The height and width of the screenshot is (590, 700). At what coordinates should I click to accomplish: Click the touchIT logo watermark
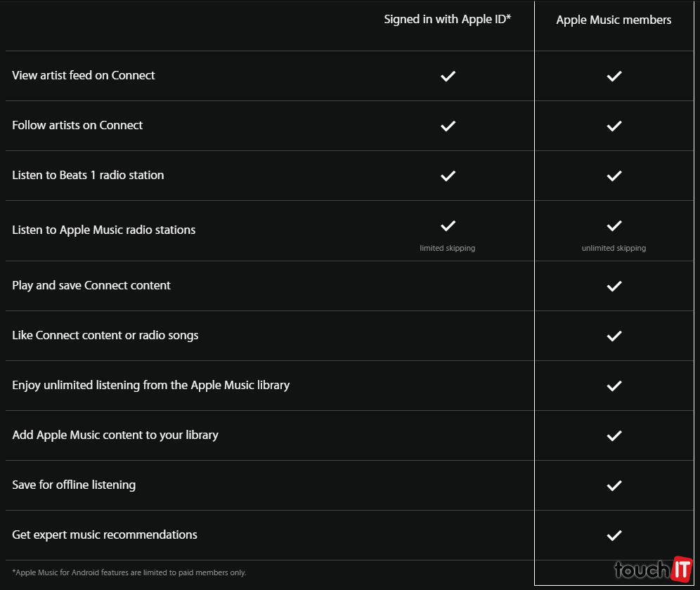point(653,569)
